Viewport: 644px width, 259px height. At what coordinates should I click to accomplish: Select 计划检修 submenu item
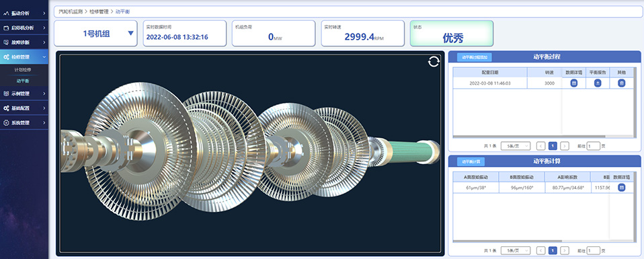[23, 70]
